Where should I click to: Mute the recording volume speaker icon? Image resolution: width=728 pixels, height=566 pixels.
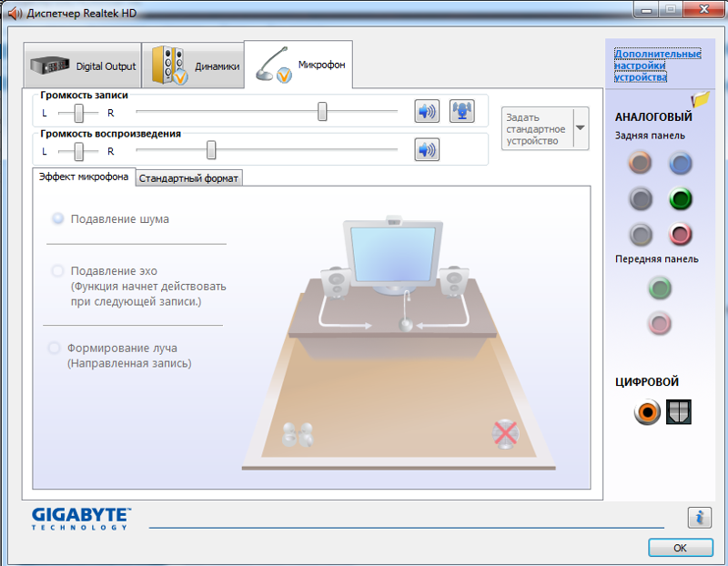coord(427,111)
